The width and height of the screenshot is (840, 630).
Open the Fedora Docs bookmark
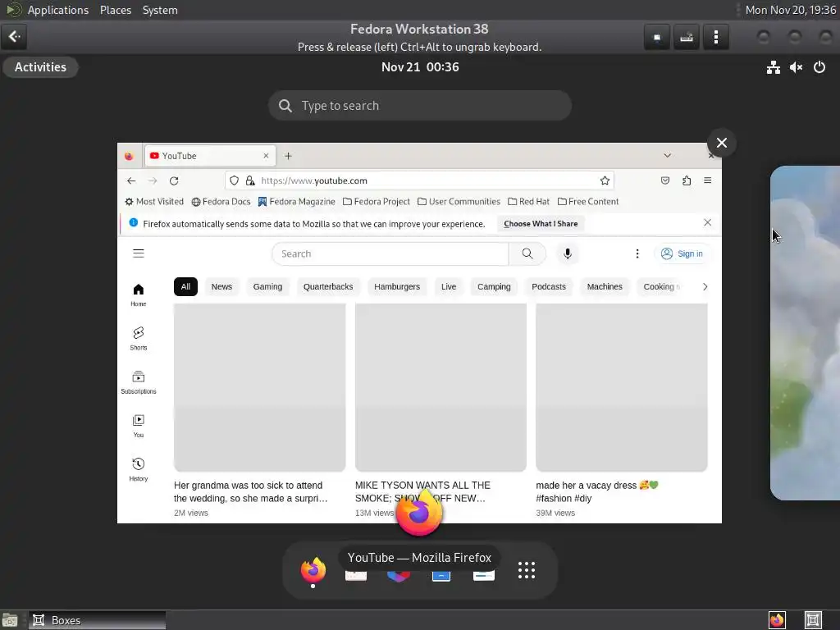[221, 202]
